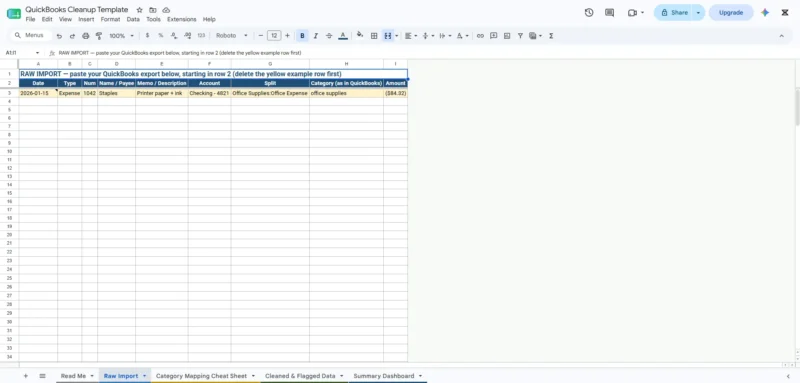The width and height of the screenshot is (800, 383).
Task: Insert link with chain icon
Action: pyautogui.click(x=480, y=36)
